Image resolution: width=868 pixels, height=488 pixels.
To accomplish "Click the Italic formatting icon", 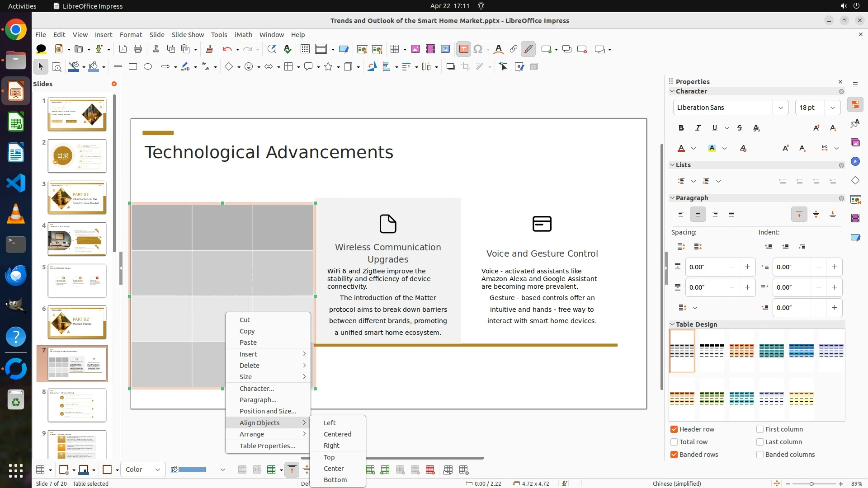I will [698, 128].
